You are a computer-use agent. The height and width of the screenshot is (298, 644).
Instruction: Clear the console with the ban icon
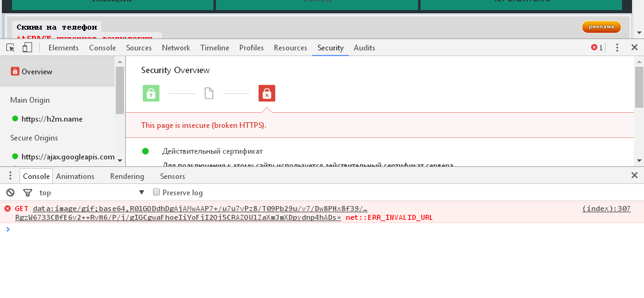pyautogui.click(x=11, y=192)
